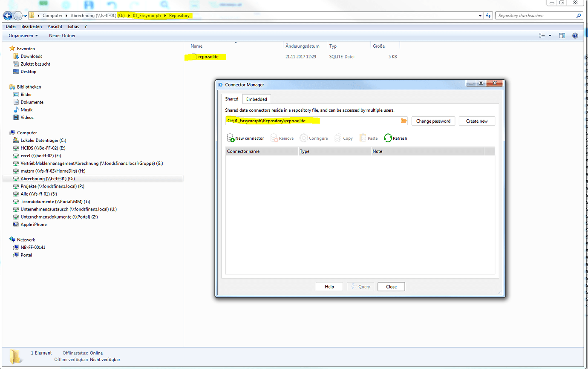The height and width of the screenshot is (369, 588).
Task: Click the Refresh icon in Connector Manager
Action: coord(388,138)
